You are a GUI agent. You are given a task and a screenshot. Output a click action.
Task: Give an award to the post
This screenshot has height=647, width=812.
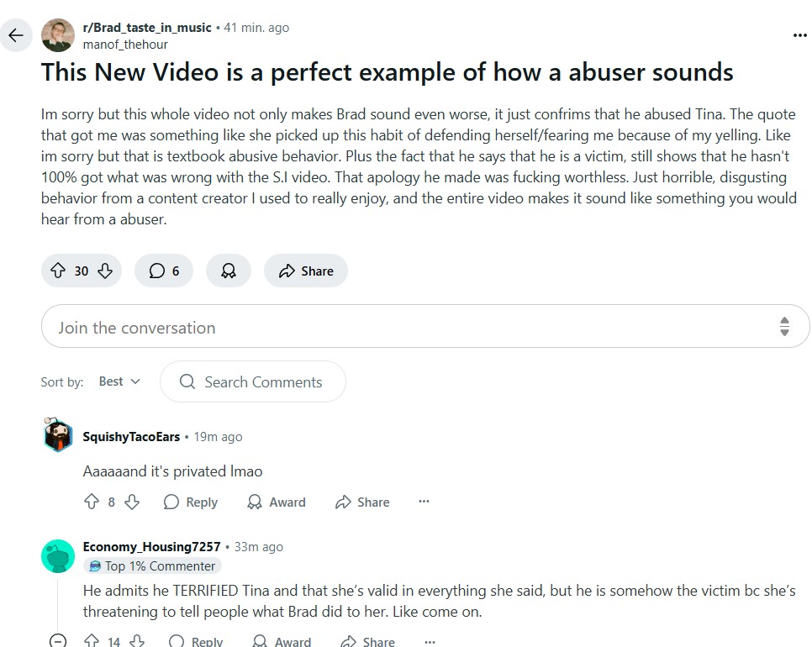point(229,271)
